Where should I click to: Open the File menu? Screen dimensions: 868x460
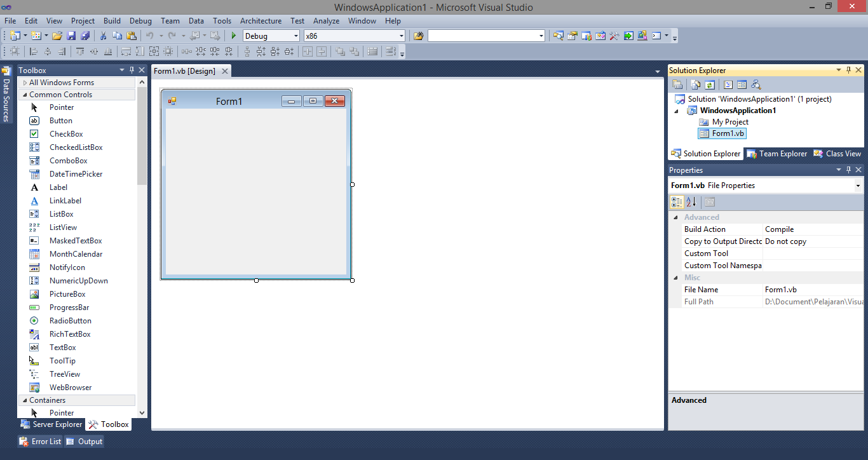pyautogui.click(x=10, y=21)
